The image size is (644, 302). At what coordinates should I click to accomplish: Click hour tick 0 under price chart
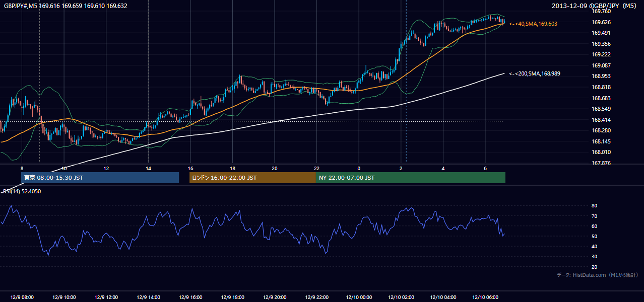point(359,168)
